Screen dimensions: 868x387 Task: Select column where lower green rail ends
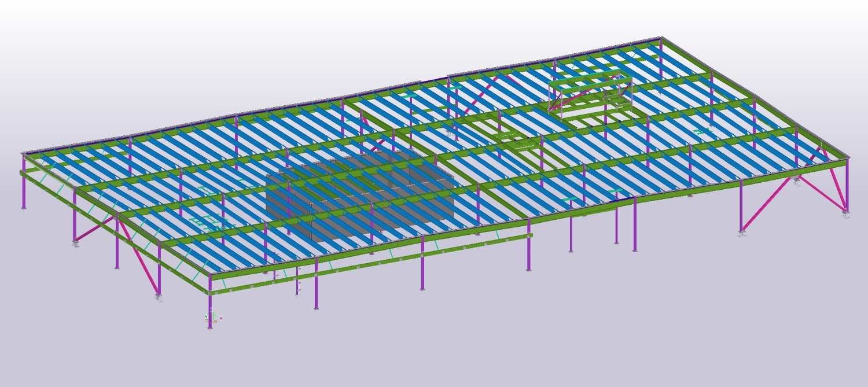pyautogui.click(x=528, y=255)
